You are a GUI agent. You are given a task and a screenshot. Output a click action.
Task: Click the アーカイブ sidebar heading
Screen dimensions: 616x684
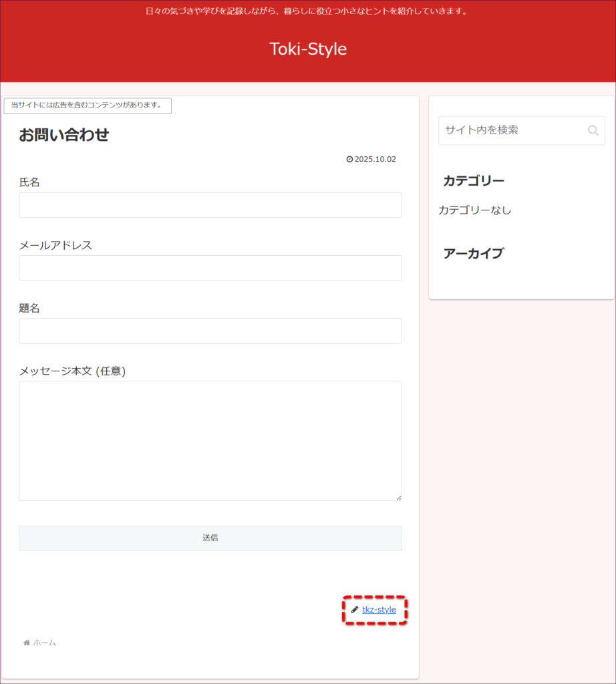tap(473, 254)
